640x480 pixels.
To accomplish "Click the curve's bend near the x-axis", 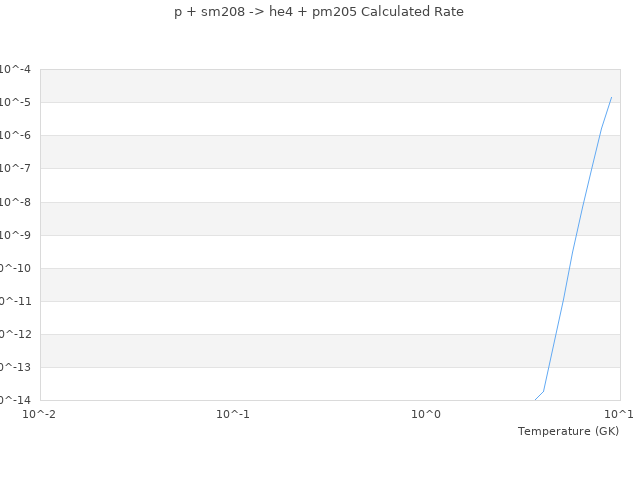I will tap(543, 391).
